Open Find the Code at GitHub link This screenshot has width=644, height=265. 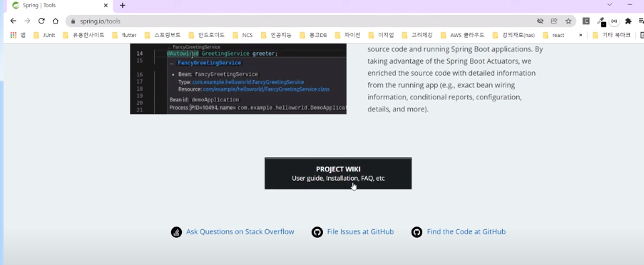point(466,231)
